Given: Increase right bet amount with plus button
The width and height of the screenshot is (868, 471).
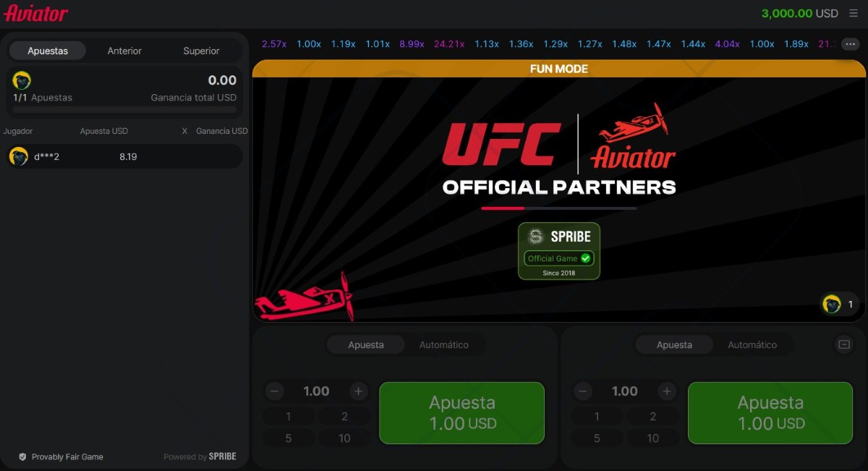Looking at the screenshot, I should tap(667, 391).
